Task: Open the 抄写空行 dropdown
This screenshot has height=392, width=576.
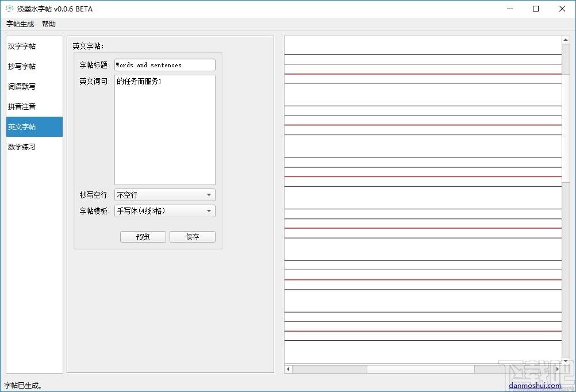Action: pyautogui.click(x=165, y=195)
